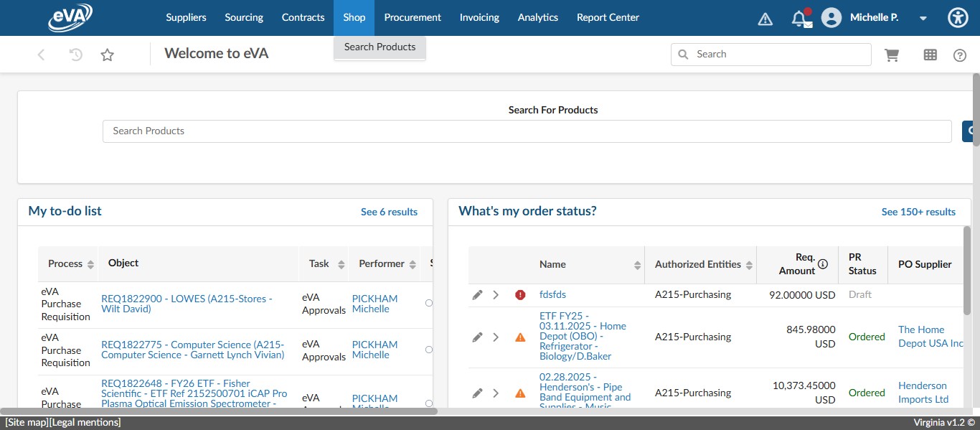Open the Procurement menu

(413, 18)
